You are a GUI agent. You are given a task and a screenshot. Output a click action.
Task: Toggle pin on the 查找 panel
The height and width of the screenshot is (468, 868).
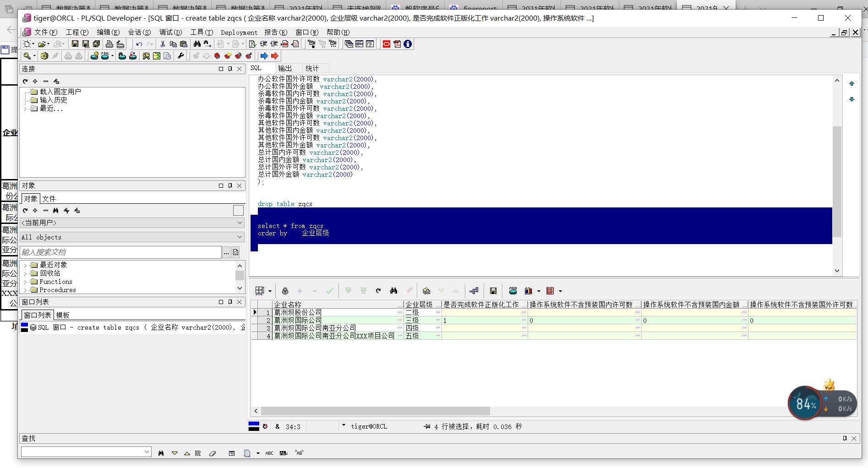(845, 438)
